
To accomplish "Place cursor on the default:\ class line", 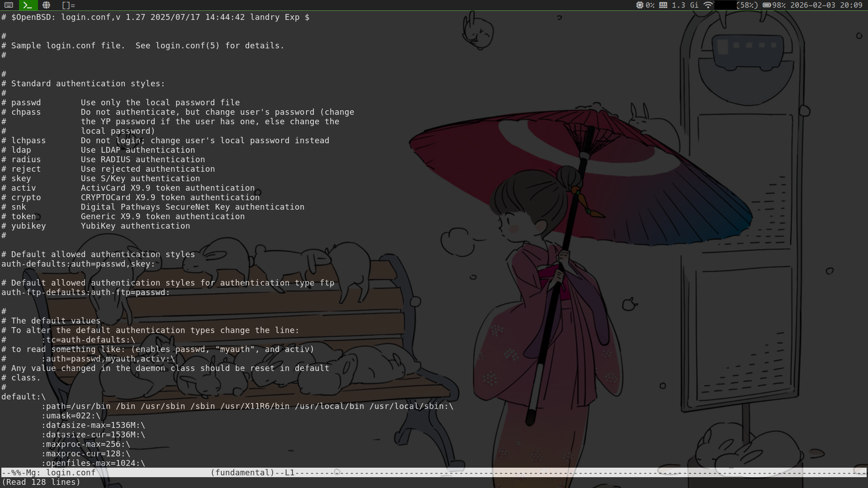I will pos(24,397).
